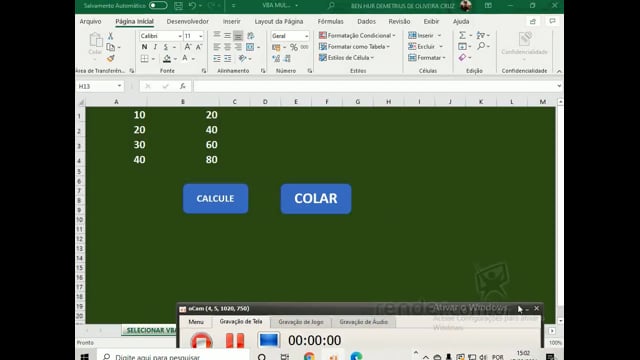
Task: Open Sort and Filter tool
Action: click(x=481, y=36)
